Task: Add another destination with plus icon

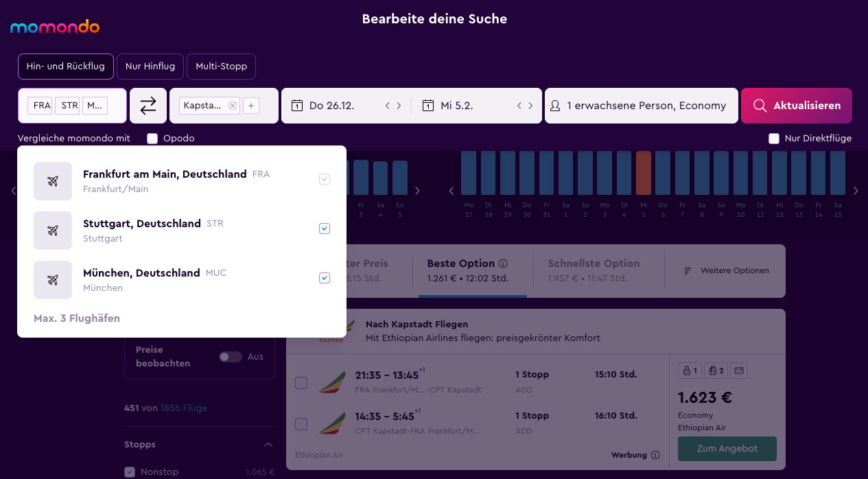Action: (251, 106)
